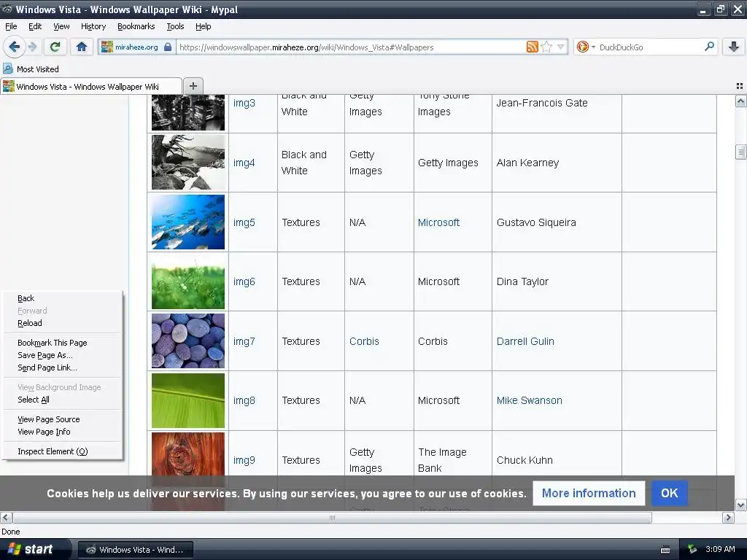The image size is (747, 560).
Task: Click the on-screen keyboard tray icon
Action: coord(665,550)
